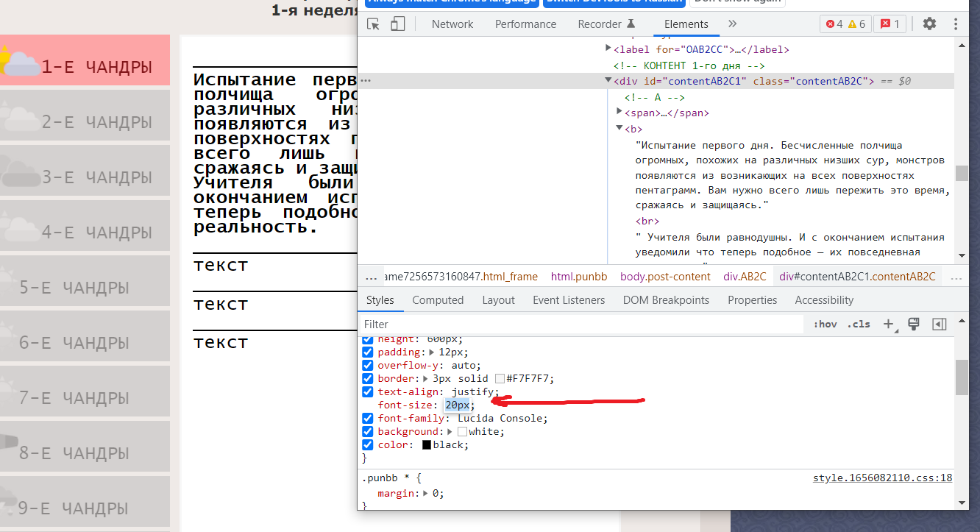Open the style.1656082110.css:18 source link

coord(882,478)
